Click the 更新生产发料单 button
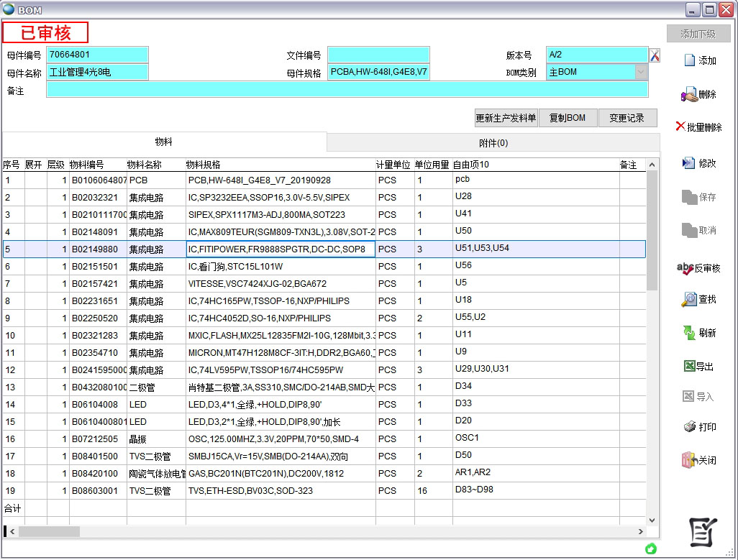This screenshot has height=560, width=738. (x=506, y=118)
